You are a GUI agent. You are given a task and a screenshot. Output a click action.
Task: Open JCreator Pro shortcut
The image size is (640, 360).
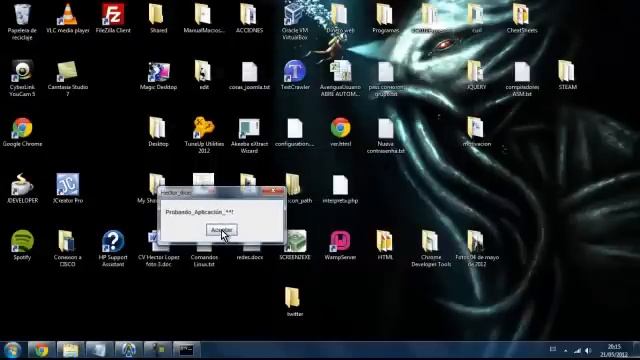click(x=68, y=189)
